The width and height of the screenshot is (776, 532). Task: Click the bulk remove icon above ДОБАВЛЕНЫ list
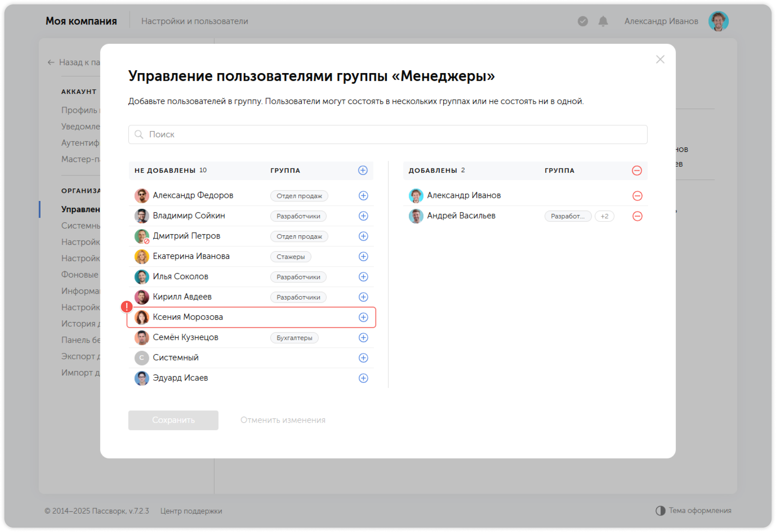point(637,170)
